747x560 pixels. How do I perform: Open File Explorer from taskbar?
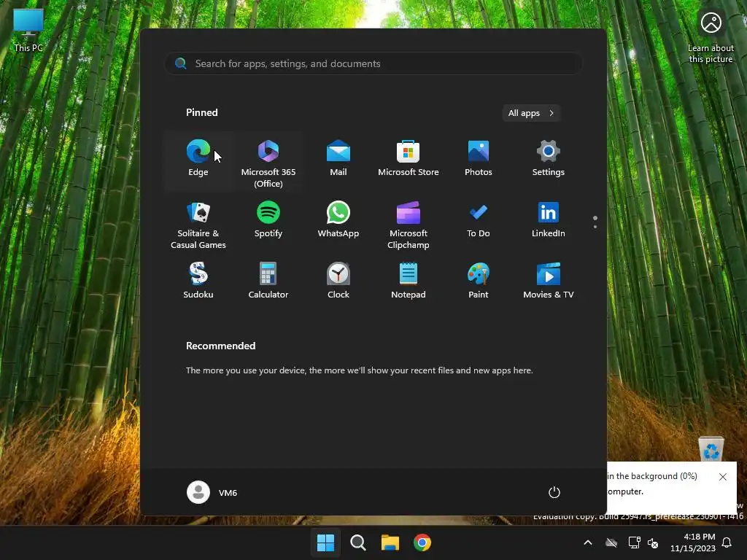[390, 542]
